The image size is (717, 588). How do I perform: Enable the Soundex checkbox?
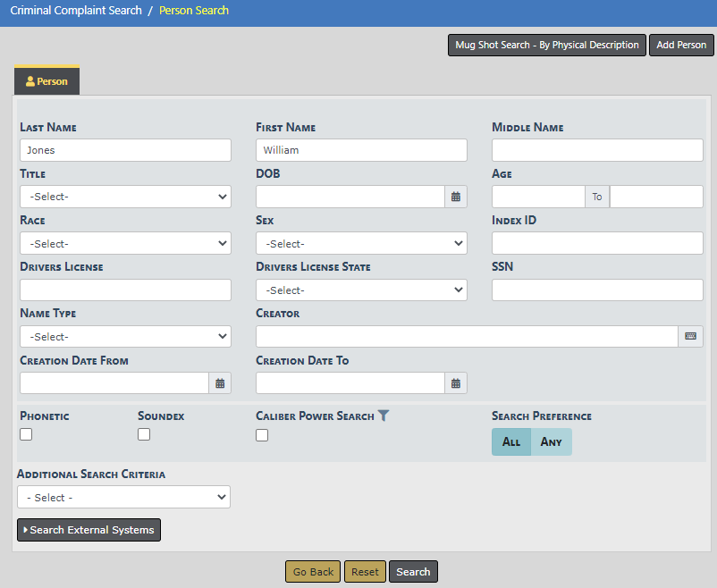pyautogui.click(x=144, y=434)
